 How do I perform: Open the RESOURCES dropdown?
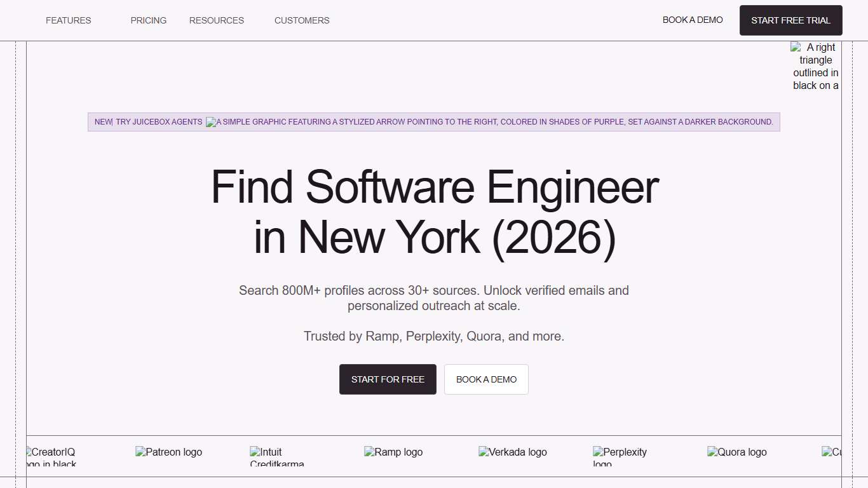[216, 20]
